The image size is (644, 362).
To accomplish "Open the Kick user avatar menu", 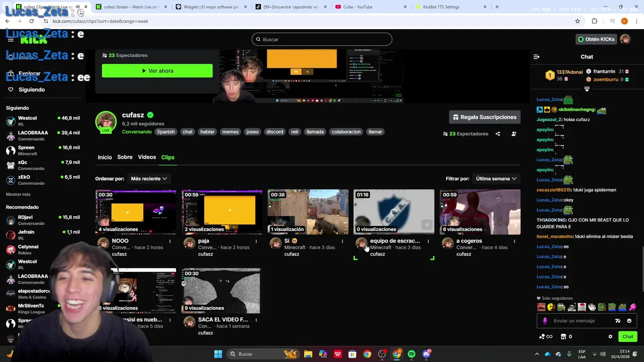I will (x=625, y=39).
